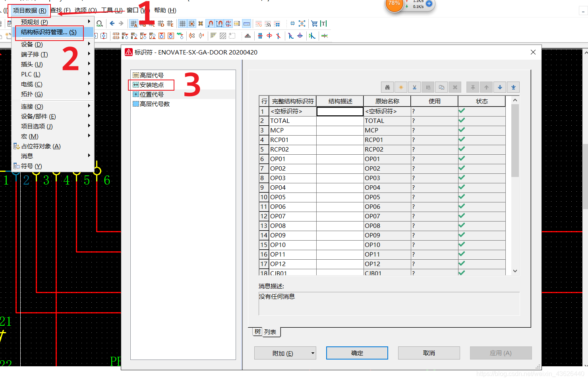Screen dimensions: 588x381
Task: Expand the PLC (L) submenu
Action: [x=54, y=74]
